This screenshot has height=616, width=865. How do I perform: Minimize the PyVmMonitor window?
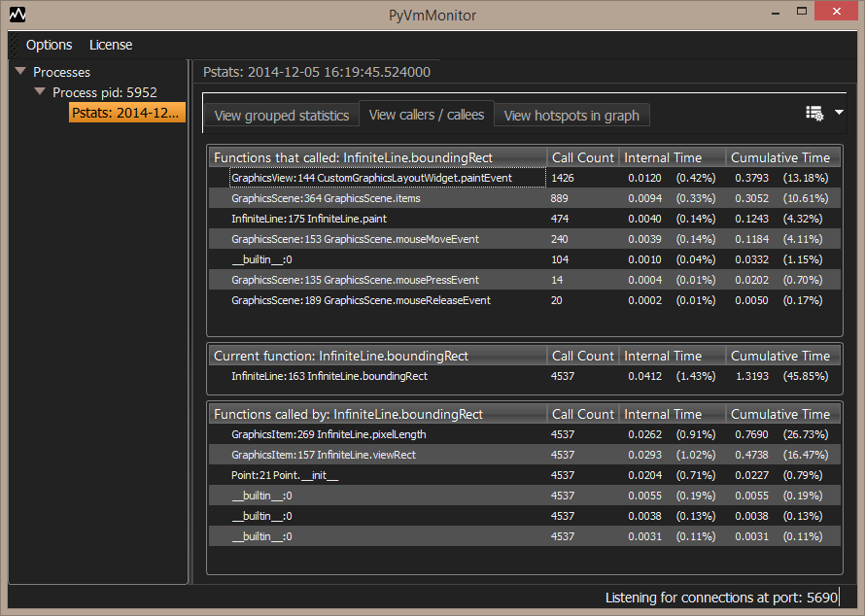point(775,12)
